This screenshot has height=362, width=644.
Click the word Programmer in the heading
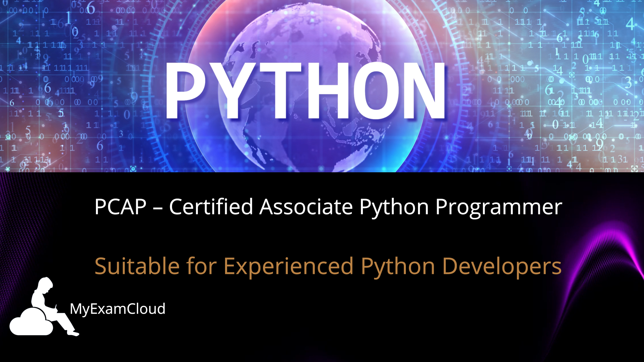coord(498,207)
